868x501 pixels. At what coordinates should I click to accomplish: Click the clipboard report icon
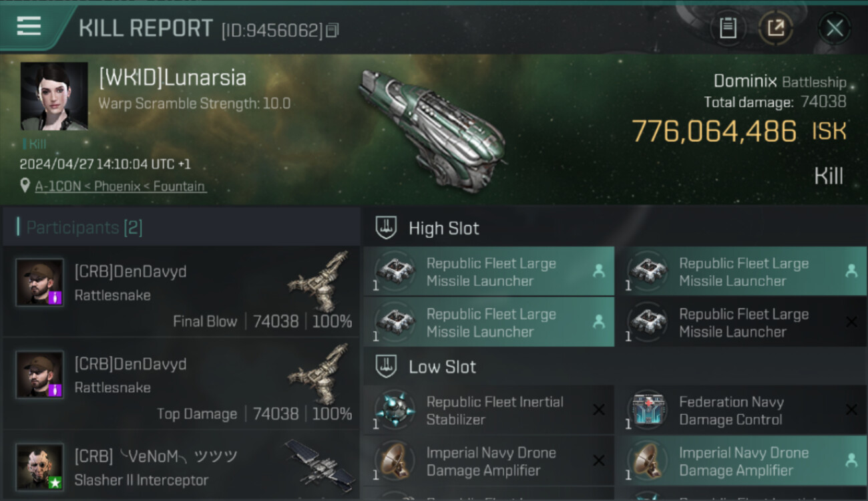tap(728, 28)
